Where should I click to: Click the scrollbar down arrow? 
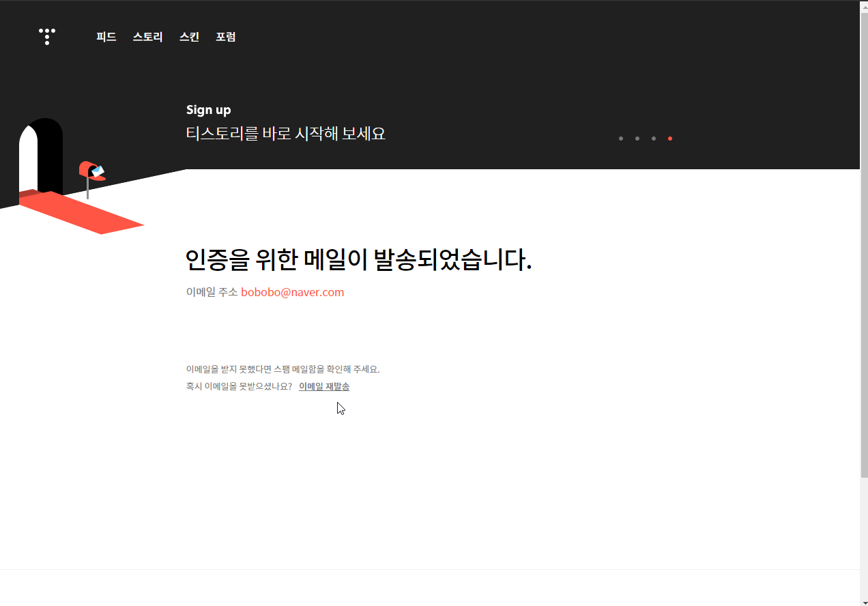[864, 601]
